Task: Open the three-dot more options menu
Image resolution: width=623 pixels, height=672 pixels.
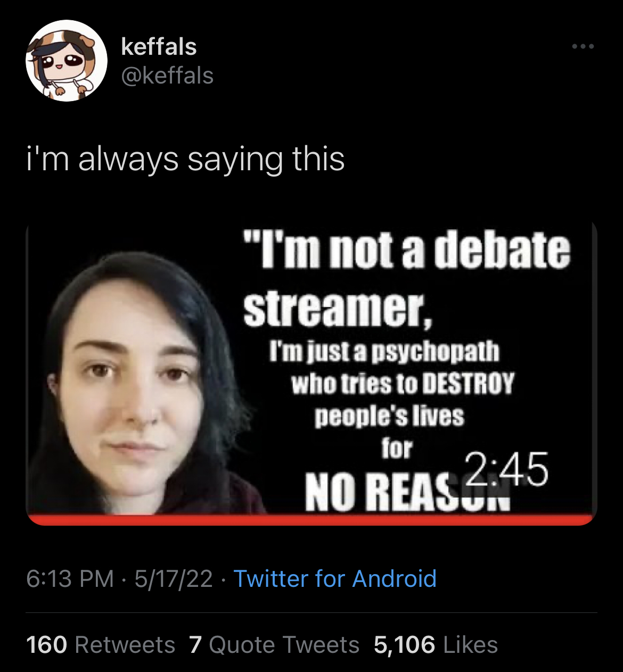Action: coord(583,47)
